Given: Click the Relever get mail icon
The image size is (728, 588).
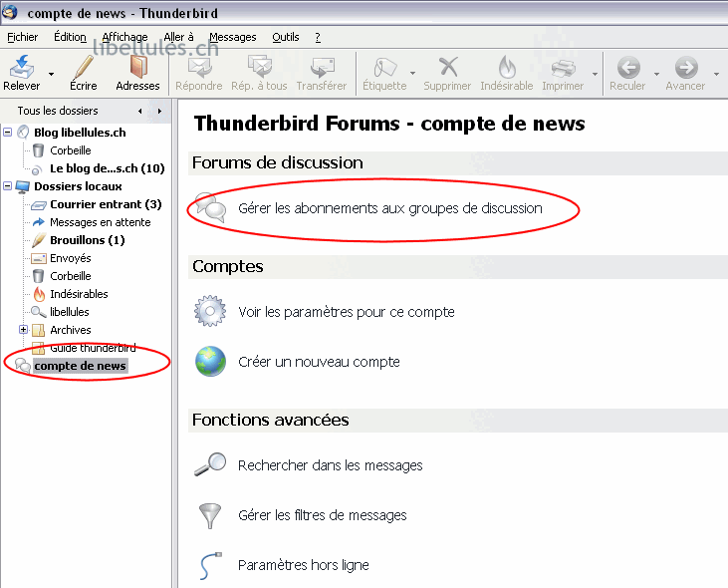Looking at the screenshot, I should (x=22, y=67).
